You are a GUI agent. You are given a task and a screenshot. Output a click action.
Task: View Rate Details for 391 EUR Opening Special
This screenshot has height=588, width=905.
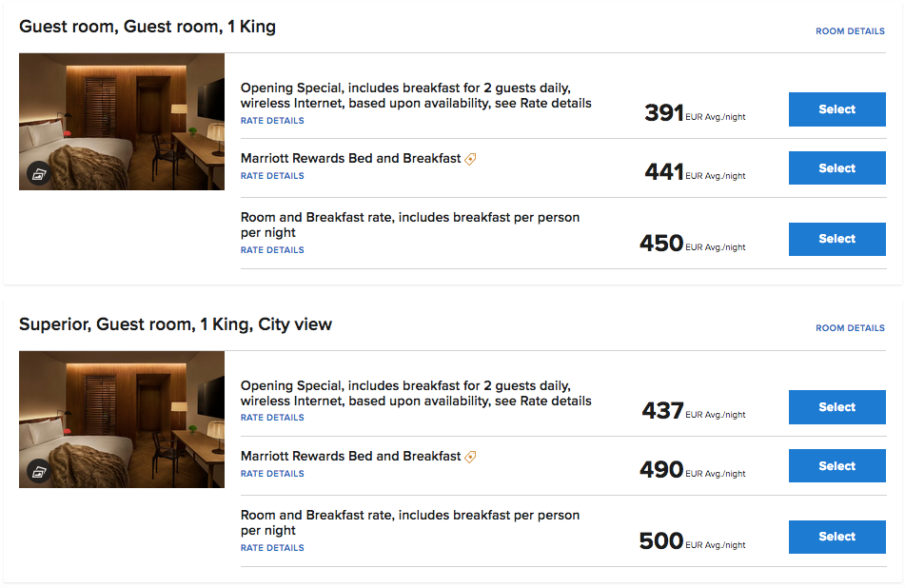point(272,121)
